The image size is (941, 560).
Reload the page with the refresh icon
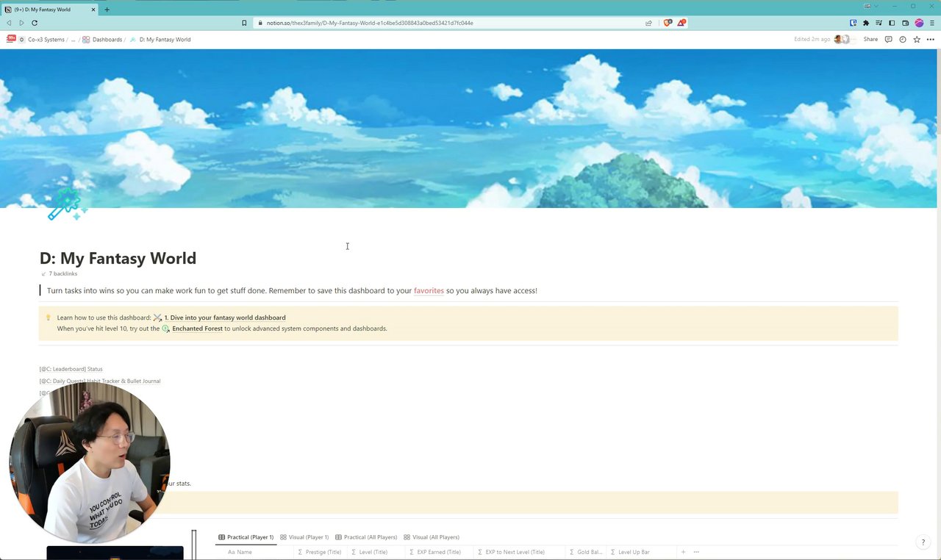click(x=35, y=23)
